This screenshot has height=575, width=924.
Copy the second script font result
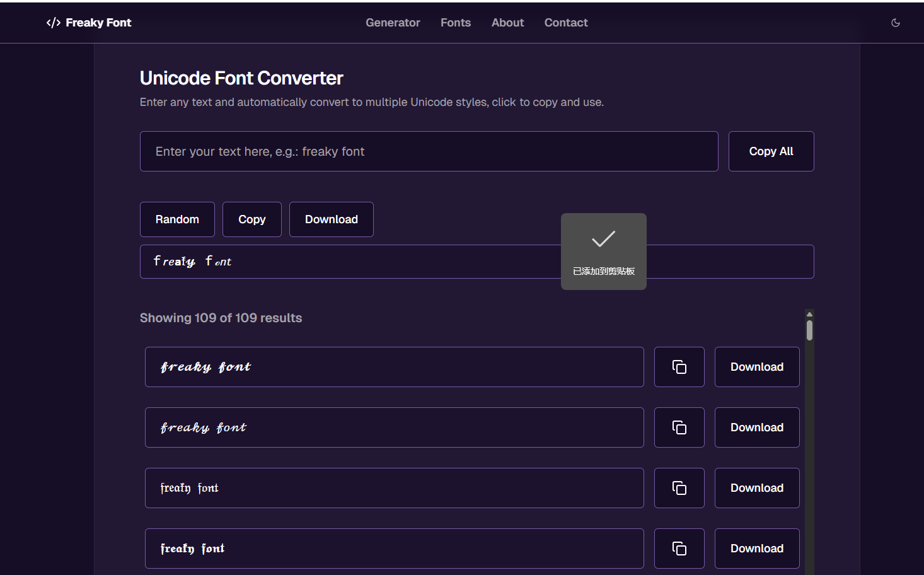point(679,427)
